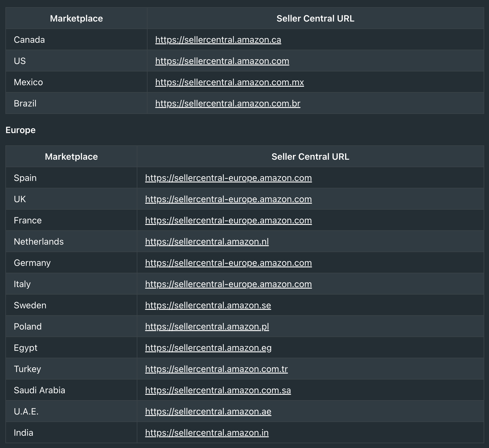The image size is (489, 448).
Task: Select the Saudi Arabia marketplace cell
Action: coord(71,390)
